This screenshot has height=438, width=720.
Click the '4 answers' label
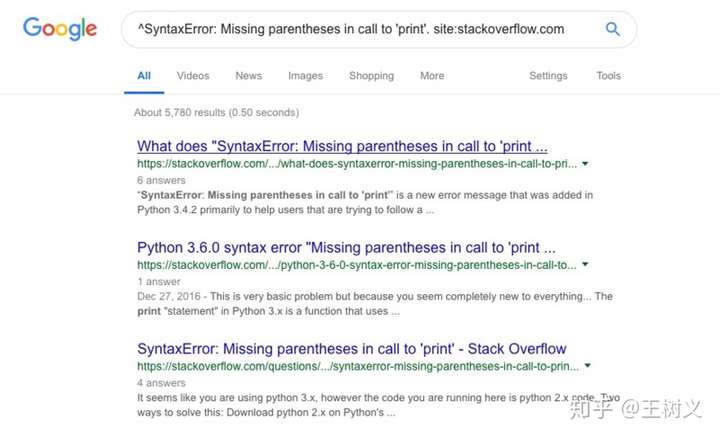[x=161, y=383]
